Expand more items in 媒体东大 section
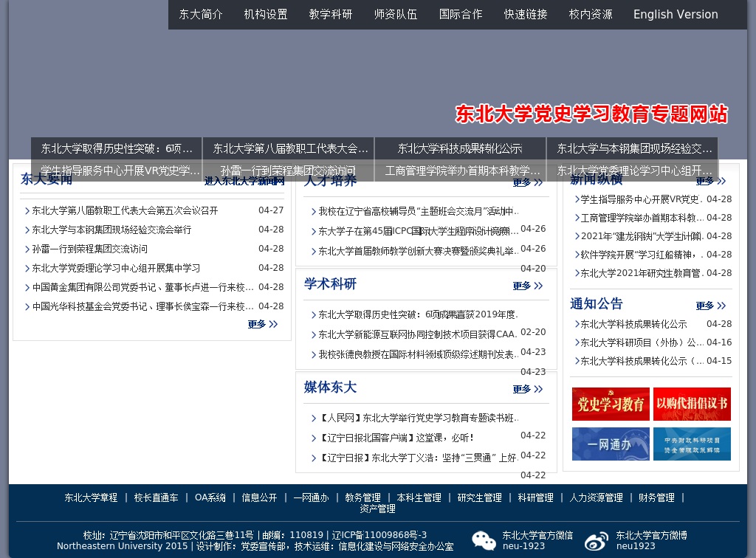The image size is (756, 558). pos(528,389)
